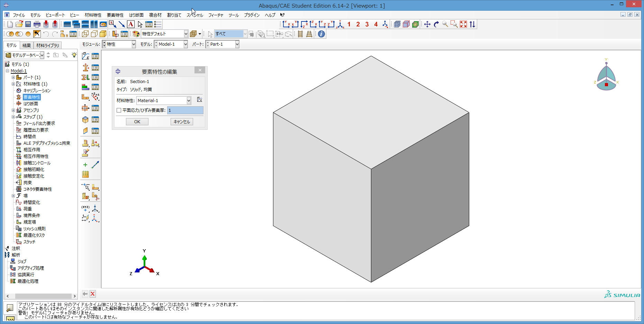644x324 pixels.
Task: Click the red X cancel procedure icon
Action: [x=93, y=294]
